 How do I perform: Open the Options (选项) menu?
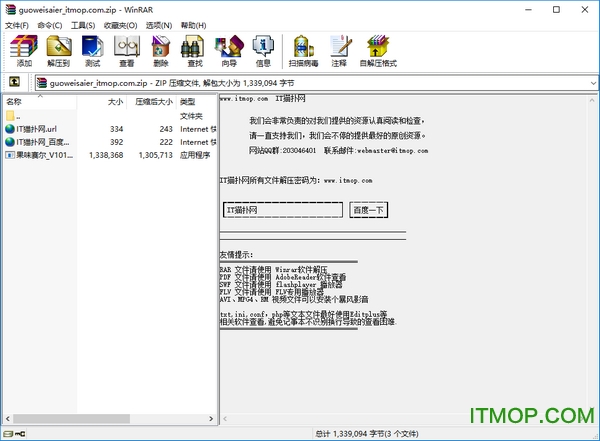[x=158, y=25]
